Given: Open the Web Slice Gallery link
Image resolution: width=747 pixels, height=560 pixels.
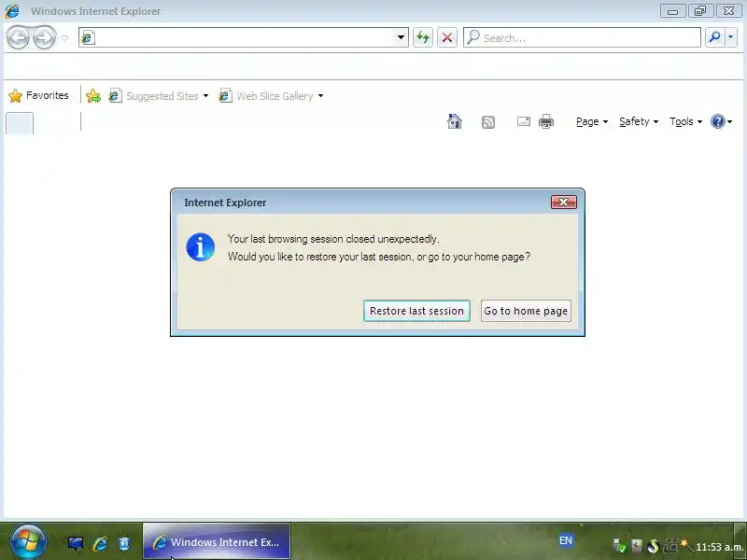Looking at the screenshot, I should coord(266,96).
